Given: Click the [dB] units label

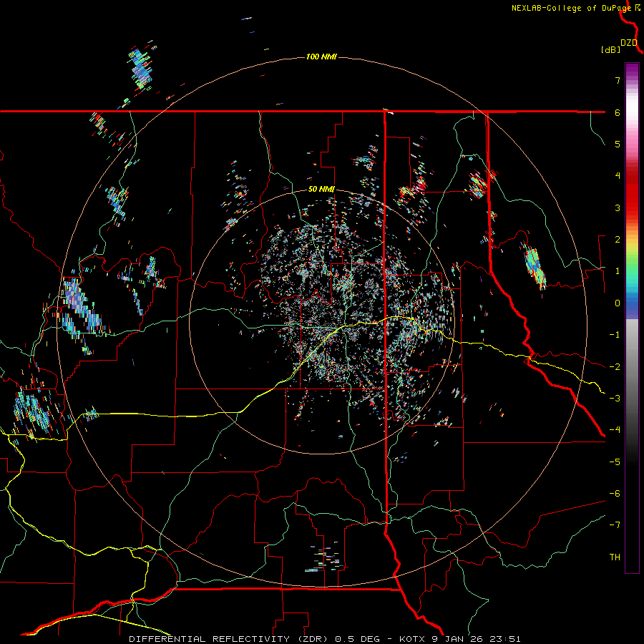Looking at the screenshot, I should [x=611, y=49].
